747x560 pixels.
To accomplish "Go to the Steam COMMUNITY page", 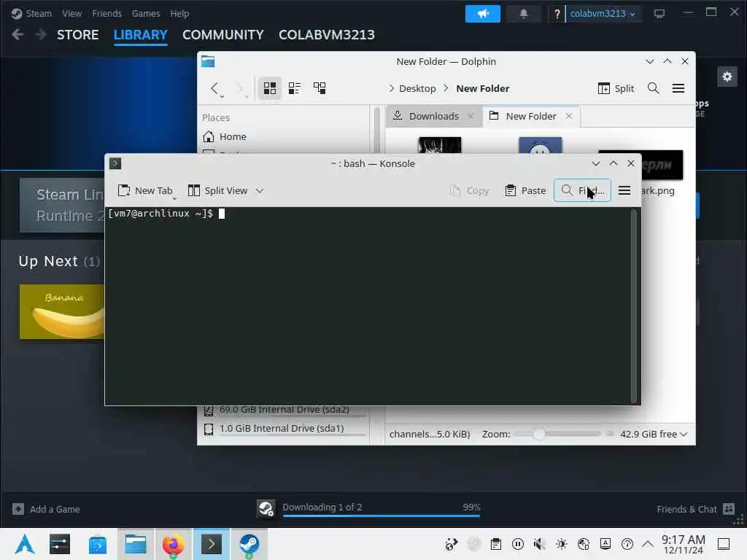I will [223, 35].
